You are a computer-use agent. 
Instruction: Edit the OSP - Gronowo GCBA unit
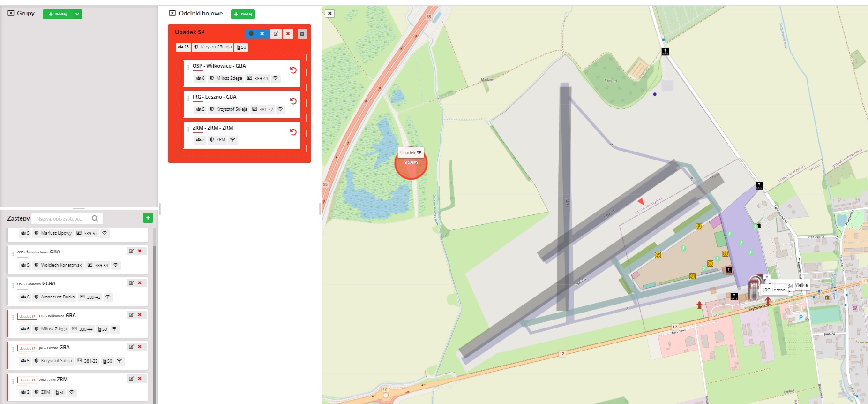click(x=131, y=283)
